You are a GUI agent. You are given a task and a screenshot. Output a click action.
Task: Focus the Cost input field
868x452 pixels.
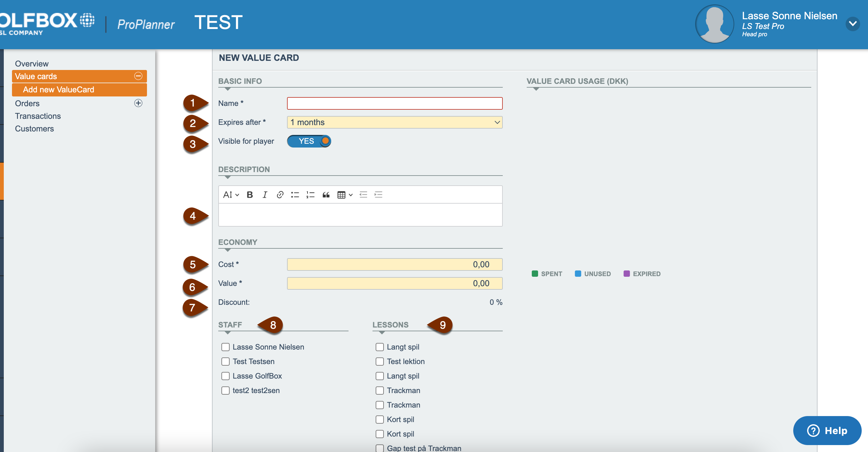pos(395,264)
